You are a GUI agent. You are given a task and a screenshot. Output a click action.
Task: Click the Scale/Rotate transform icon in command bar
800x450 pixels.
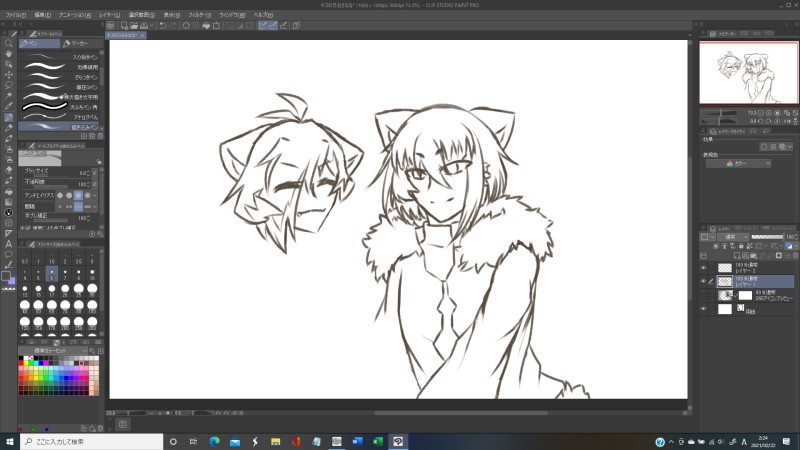point(216,25)
